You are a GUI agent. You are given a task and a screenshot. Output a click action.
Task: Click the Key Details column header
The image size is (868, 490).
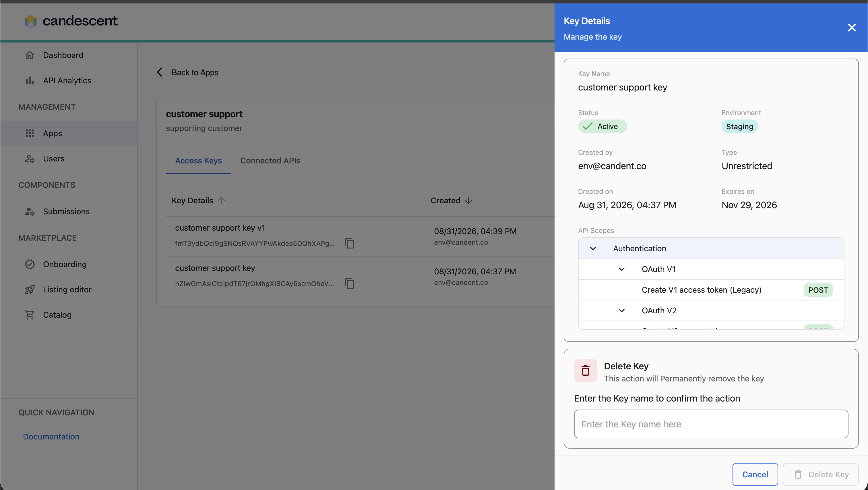click(192, 200)
